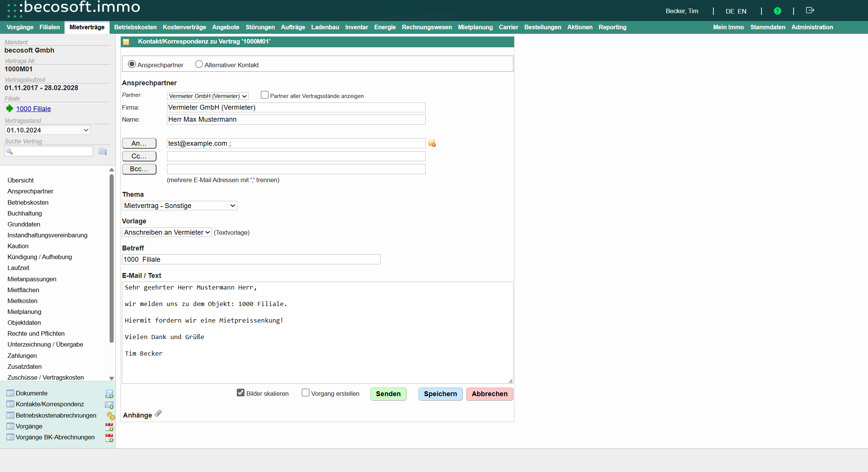This screenshot has height=472, width=868.
Task: Click the contract search card icon
Action: pyautogui.click(x=102, y=151)
